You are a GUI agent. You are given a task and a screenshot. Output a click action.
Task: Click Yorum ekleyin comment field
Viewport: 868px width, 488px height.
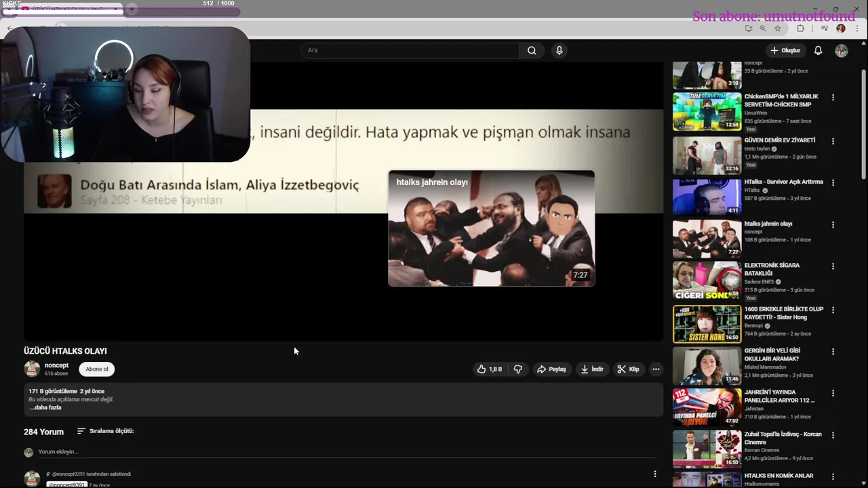pyautogui.click(x=346, y=451)
